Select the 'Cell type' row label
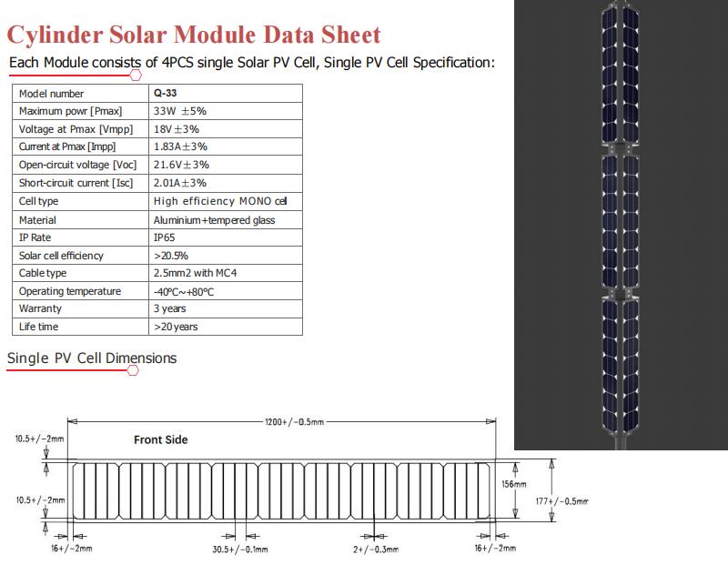 pyautogui.click(x=38, y=201)
